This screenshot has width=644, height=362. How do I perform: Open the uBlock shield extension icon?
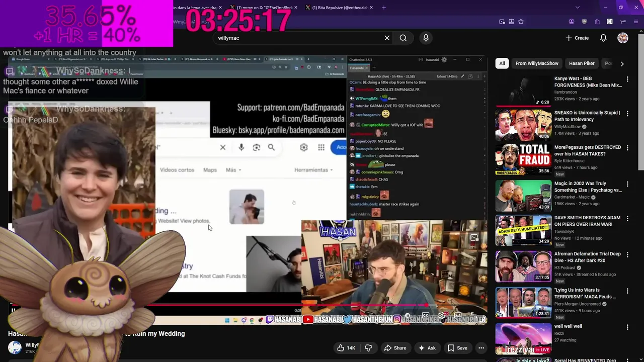584,22
